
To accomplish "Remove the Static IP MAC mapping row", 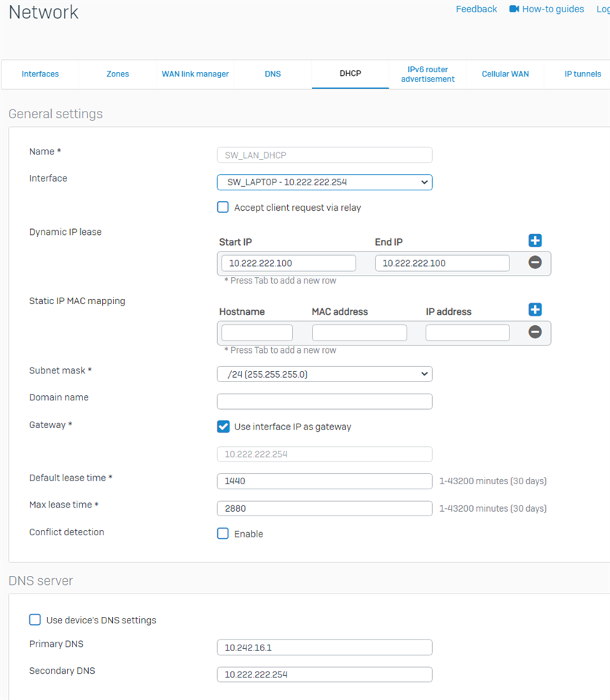I will pyautogui.click(x=535, y=332).
